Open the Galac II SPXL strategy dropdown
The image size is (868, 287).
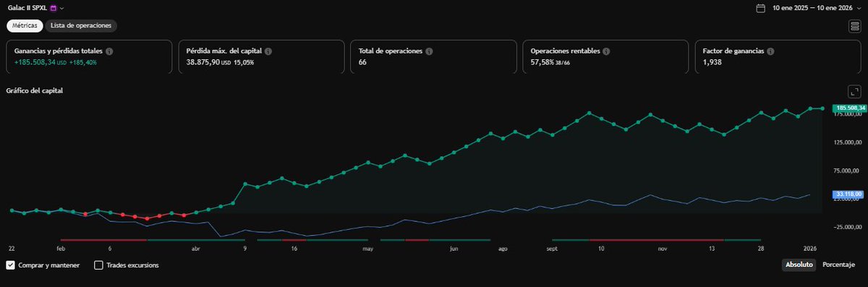point(61,8)
